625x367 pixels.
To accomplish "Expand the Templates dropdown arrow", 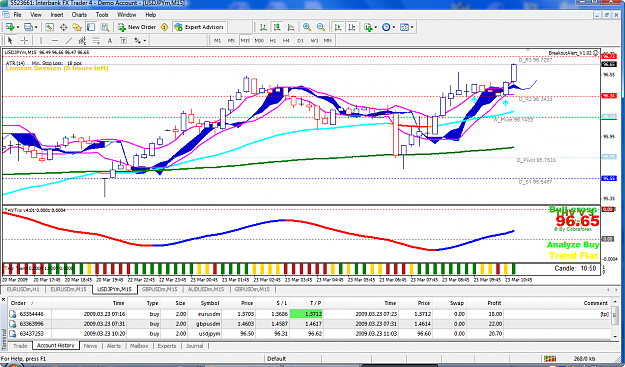I will pos(412,27).
